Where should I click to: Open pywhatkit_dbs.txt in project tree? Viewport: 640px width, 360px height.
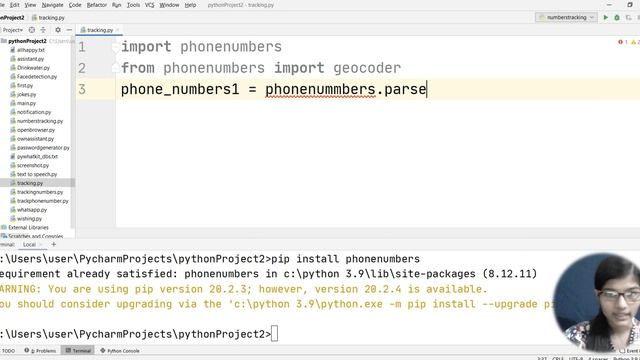38,157
